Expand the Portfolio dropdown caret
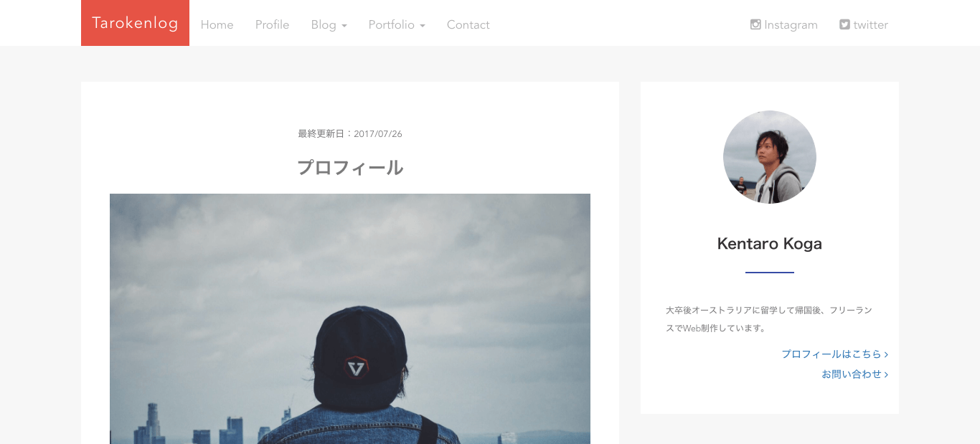980x444 pixels. click(423, 26)
